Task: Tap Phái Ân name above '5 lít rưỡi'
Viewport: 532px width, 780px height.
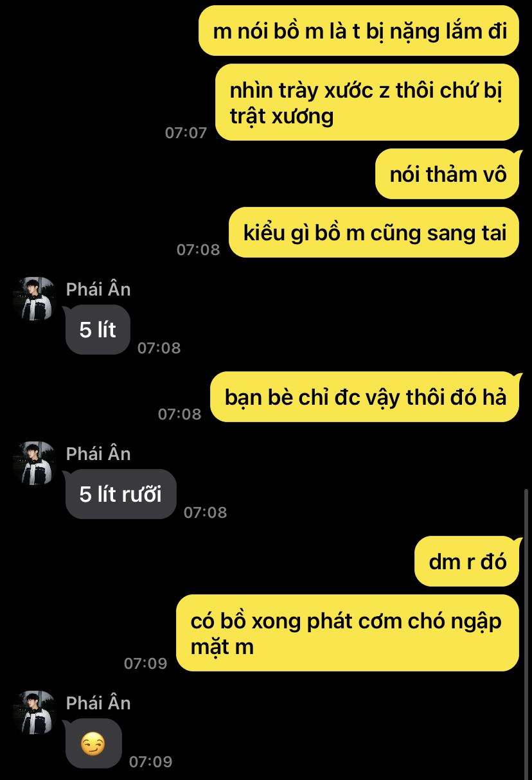Action: 98,454
